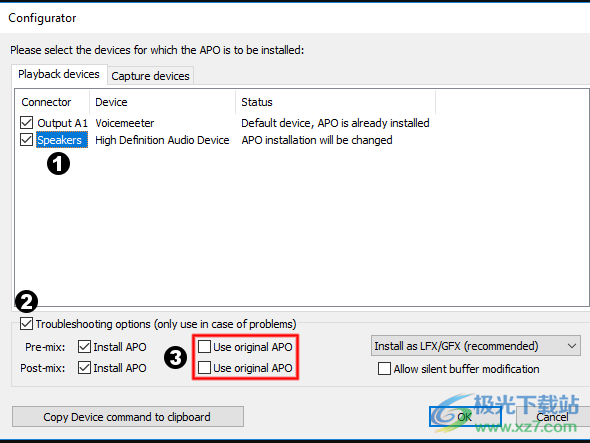This screenshot has width=590, height=443.
Task: Click Copy Device command to clipboard
Action: tap(128, 417)
